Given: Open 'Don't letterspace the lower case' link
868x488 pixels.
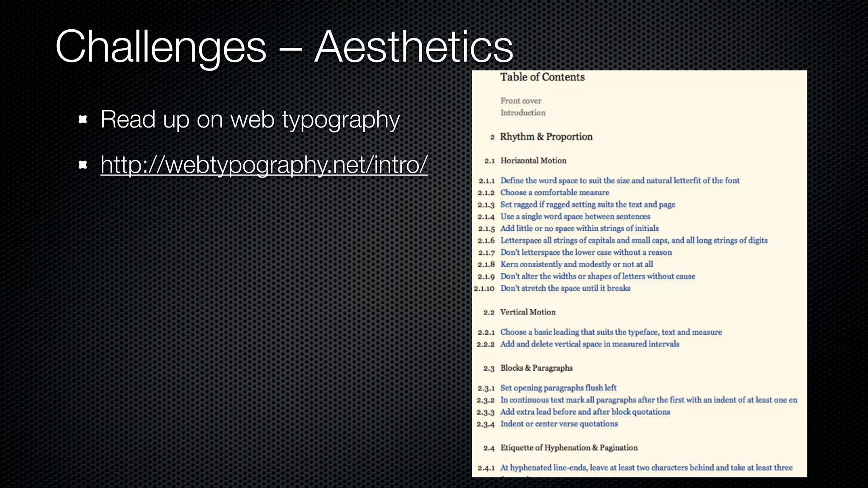Looking at the screenshot, I should 586,252.
